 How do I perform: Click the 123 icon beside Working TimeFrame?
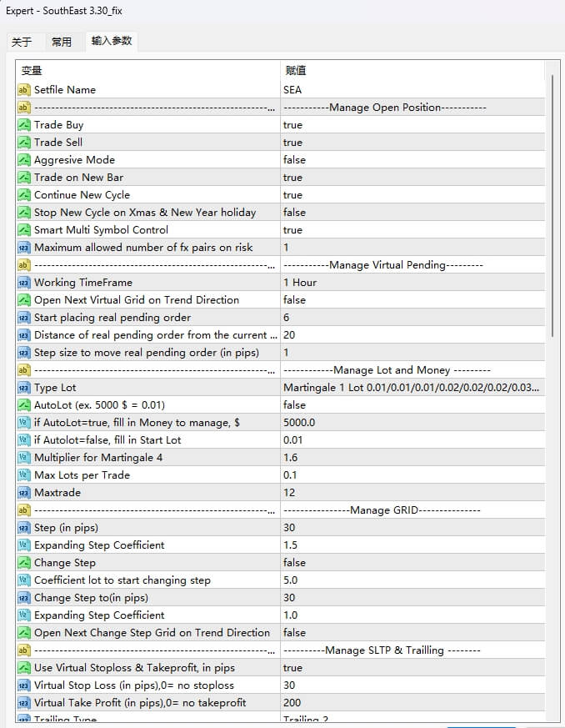24,282
